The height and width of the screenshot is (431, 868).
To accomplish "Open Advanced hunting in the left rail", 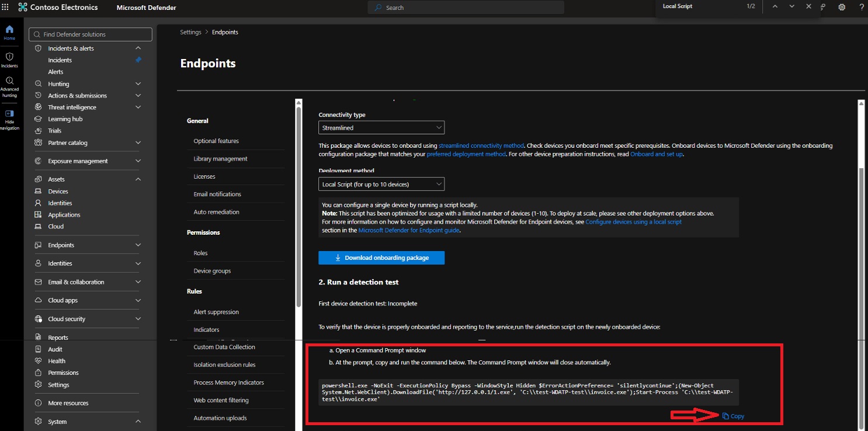I will (x=9, y=87).
